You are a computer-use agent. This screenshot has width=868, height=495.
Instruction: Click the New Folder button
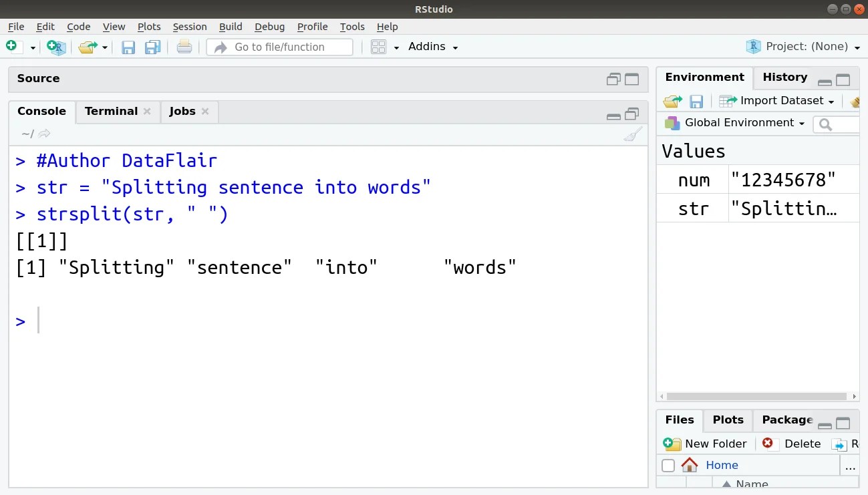tap(706, 444)
